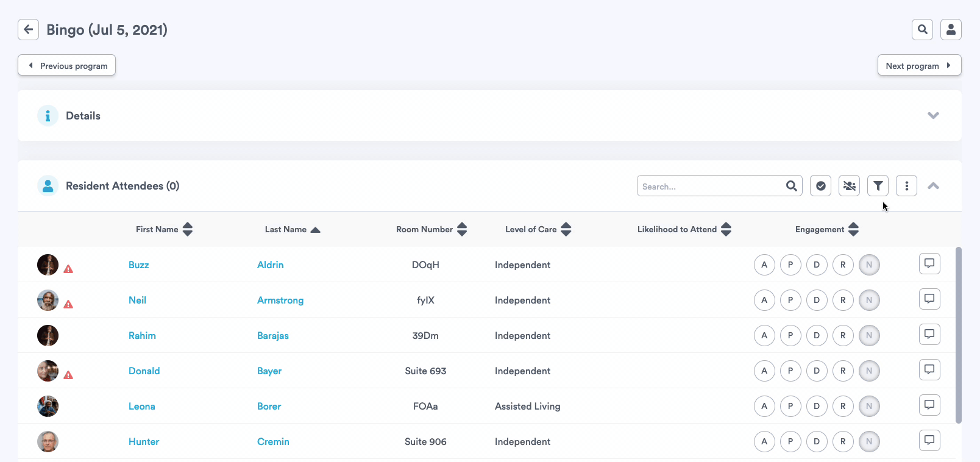This screenshot has height=462, width=980.
Task: Click the Bingo (Jul 5, 2021) title
Action: pyautogui.click(x=107, y=29)
